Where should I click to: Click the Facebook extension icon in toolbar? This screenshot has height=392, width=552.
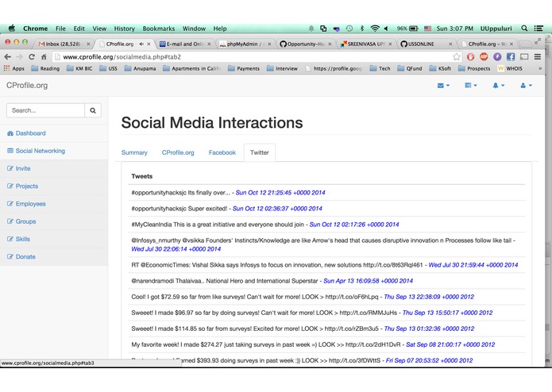tap(511, 56)
